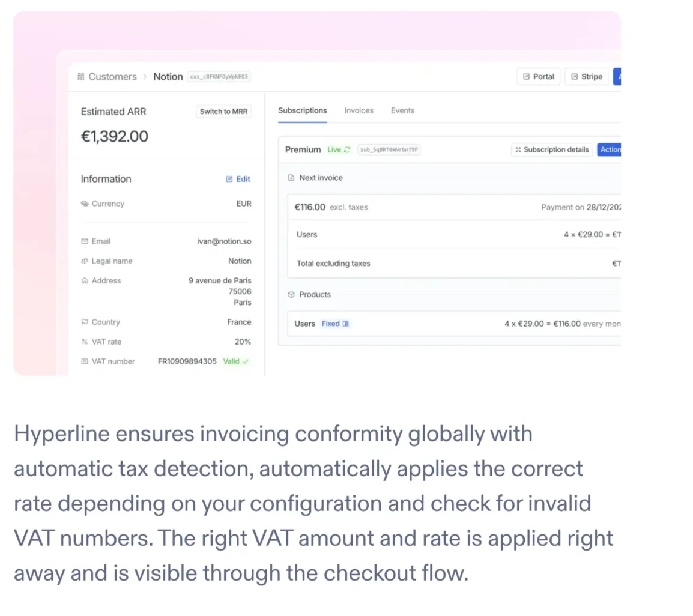Viewport: 693px width, 616px height.
Task: Copy the subscription ID sub_ badge
Action: tap(389, 150)
